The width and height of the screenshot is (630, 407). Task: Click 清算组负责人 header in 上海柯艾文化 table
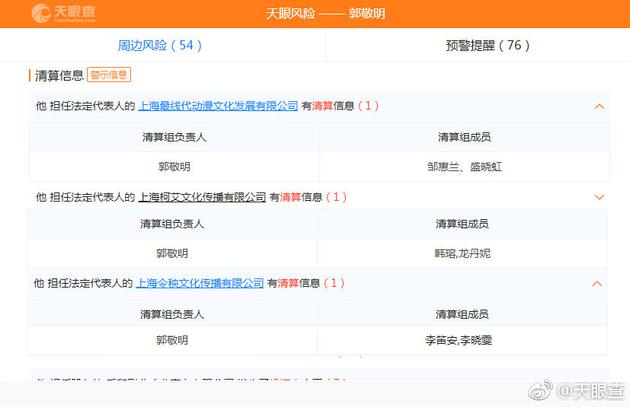tap(172, 224)
